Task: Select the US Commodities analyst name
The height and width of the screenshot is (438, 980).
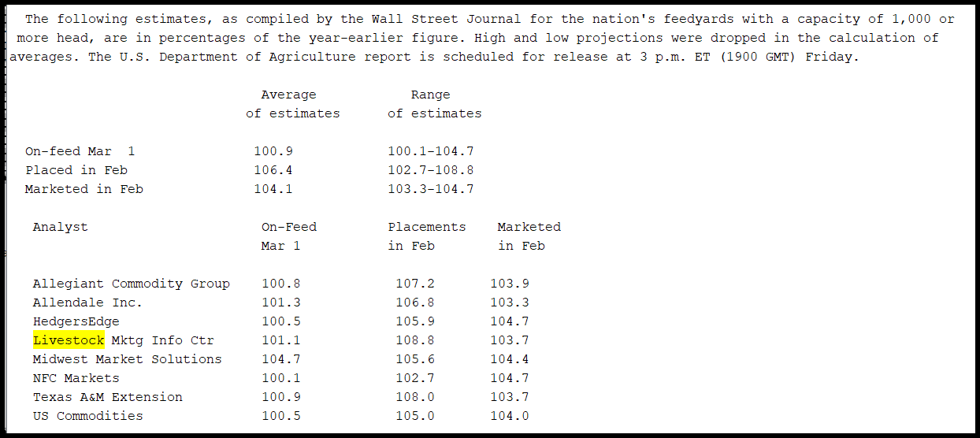Action: [x=88, y=416]
